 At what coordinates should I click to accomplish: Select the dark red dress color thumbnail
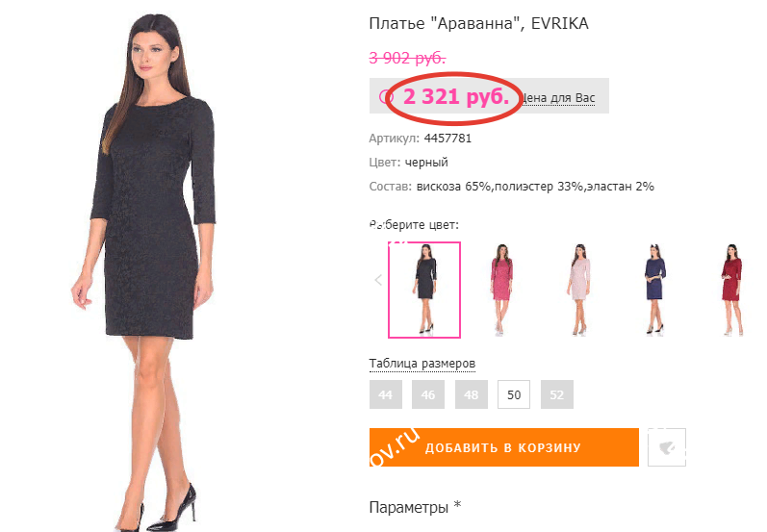[732, 290]
